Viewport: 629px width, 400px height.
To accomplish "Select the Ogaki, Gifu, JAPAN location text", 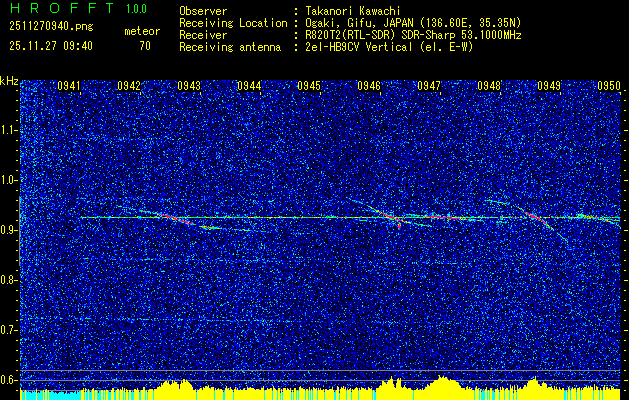I will pos(413,23).
